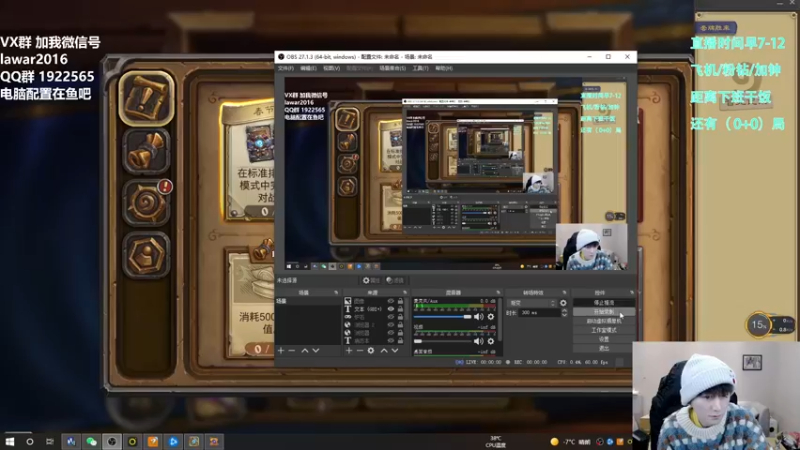800x450 pixels.
Task: Open 麦克风/Aux audio settings gear
Action: [491, 317]
